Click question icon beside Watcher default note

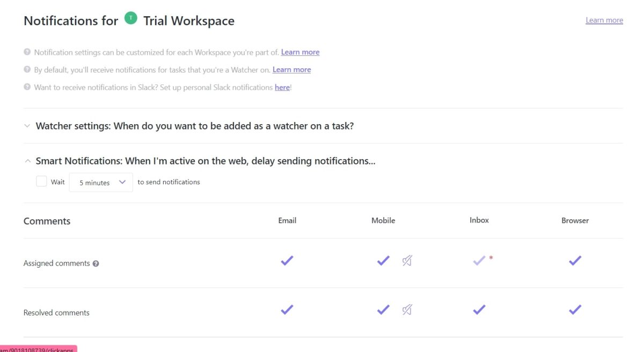pos(27,70)
